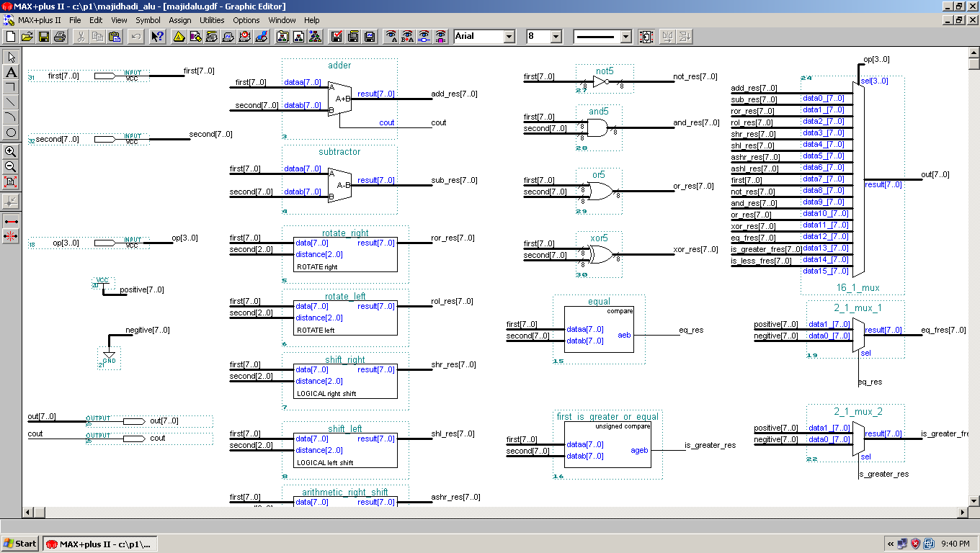Select the Text tool in the palette
Image resolution: width=980 pixels, height=553 pixels.
pos(11,72)
